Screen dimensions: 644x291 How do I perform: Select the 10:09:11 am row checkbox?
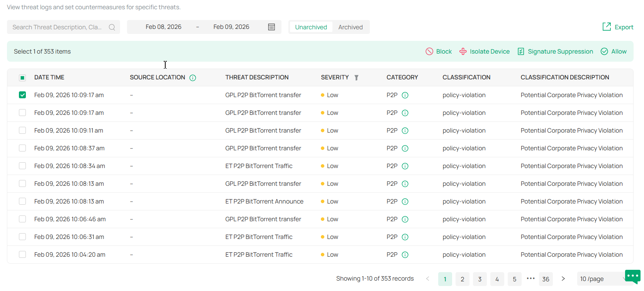coord(22,130)
